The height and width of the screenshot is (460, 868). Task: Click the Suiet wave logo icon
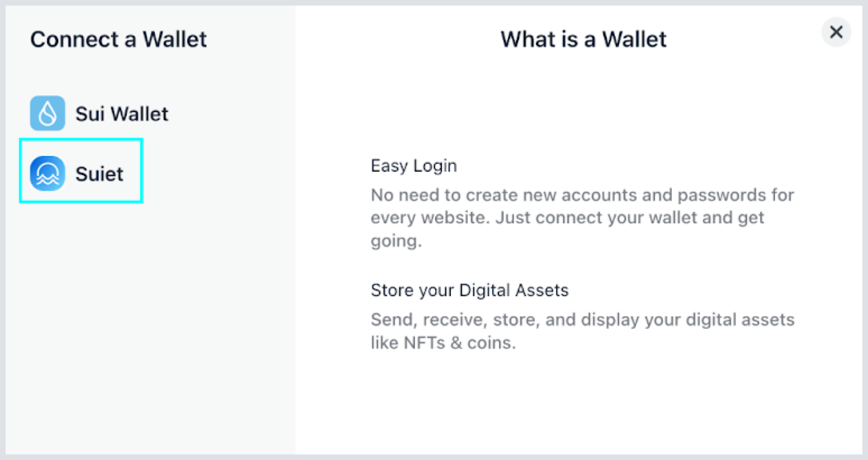click(48, 173)
